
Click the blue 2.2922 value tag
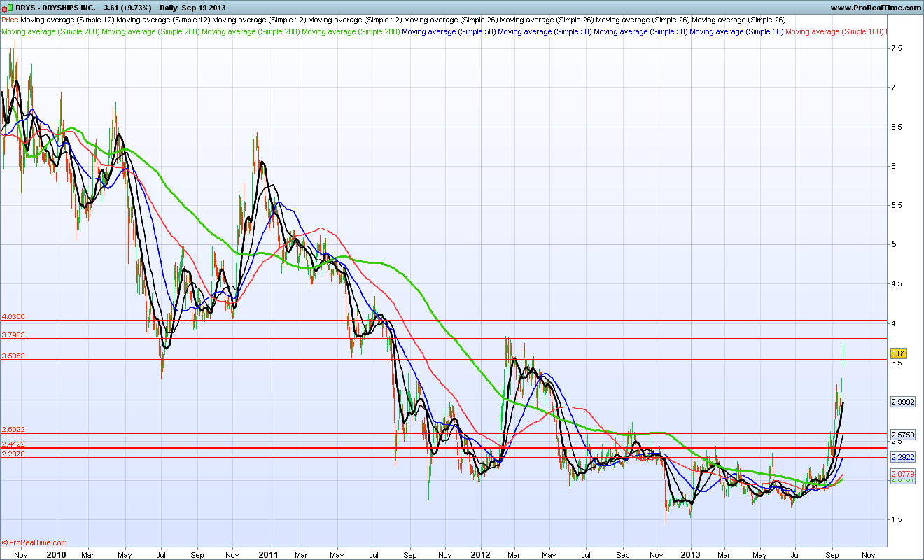click(x=902, y=458)
